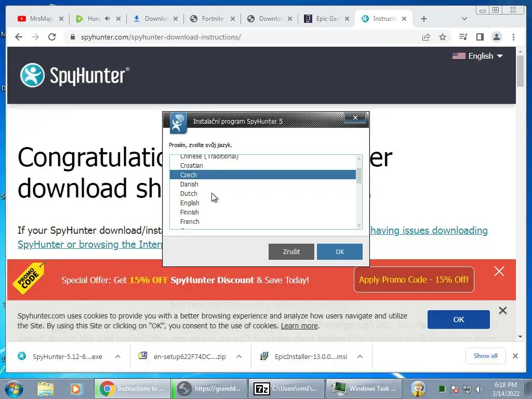Click the volume speaker icon in system tray
The width and height of the screenshot is (532, 399).
[x=480, y=389]
